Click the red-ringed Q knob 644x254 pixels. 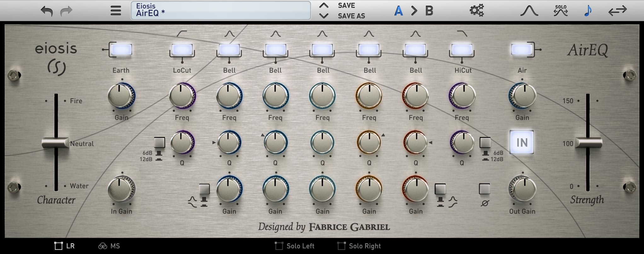(x=416, y=142)
